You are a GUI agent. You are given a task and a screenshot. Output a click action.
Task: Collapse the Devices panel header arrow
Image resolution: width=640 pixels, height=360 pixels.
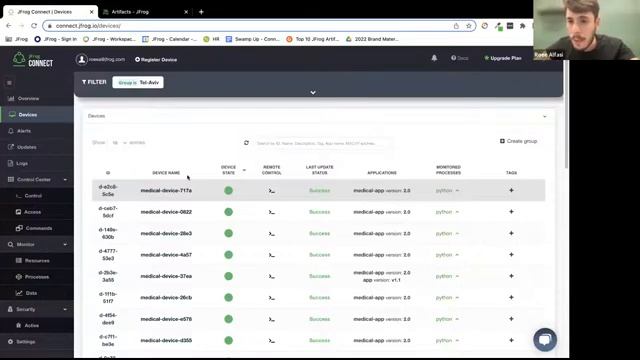pyautogui.click(x=544, y=117)
